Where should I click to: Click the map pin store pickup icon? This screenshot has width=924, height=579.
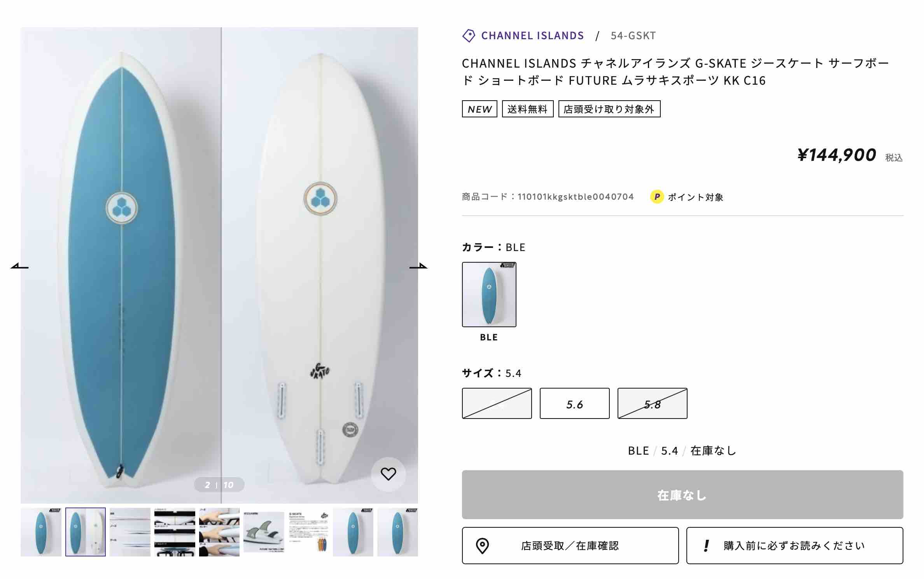(482, 546)
